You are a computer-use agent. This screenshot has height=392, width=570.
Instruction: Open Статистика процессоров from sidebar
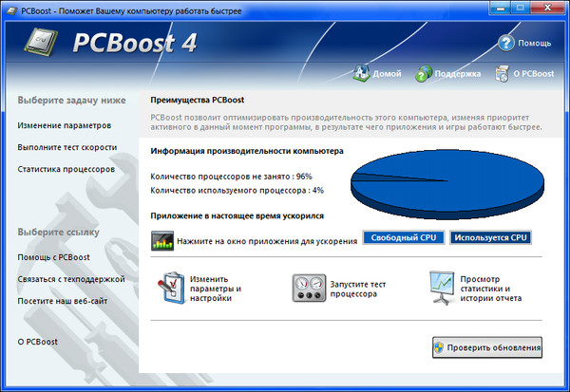coord(66,169)
